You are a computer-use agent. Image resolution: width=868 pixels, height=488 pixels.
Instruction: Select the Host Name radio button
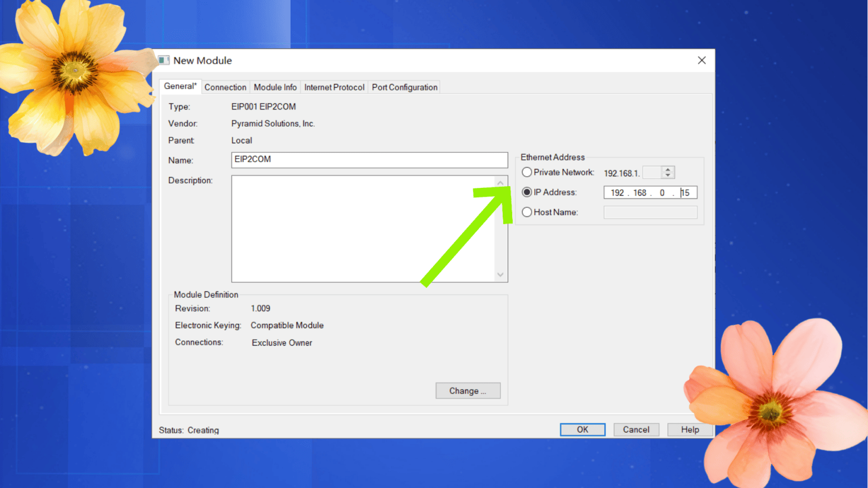pos(527,212)
